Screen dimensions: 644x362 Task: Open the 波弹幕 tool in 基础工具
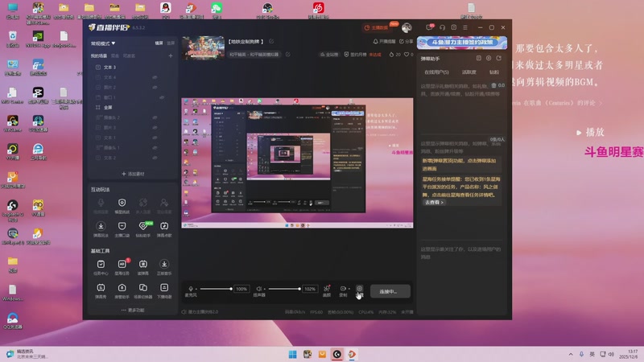click(143, 267)
